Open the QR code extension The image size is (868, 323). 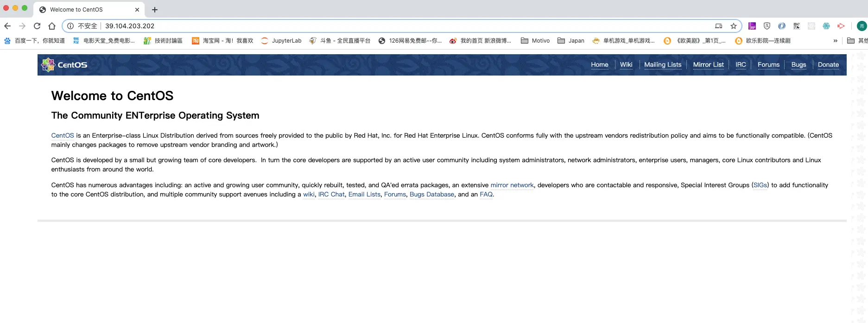point(797,26)
